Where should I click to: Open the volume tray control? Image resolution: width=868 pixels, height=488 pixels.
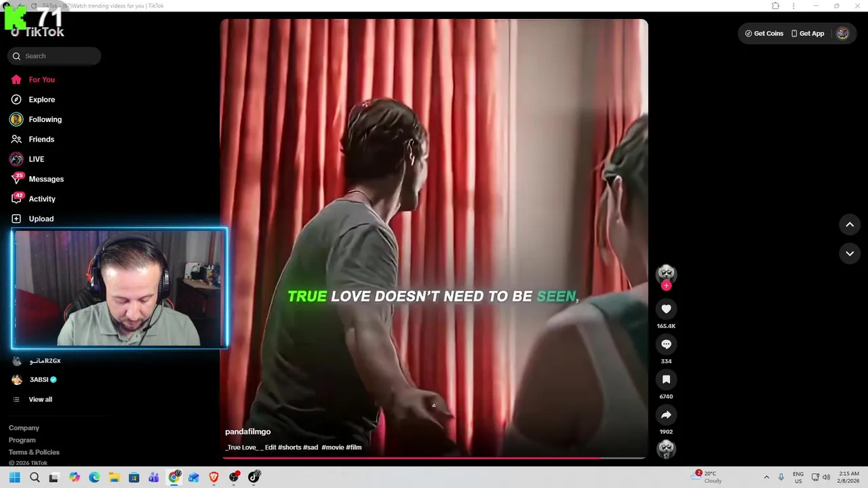[x=826, y=477]
